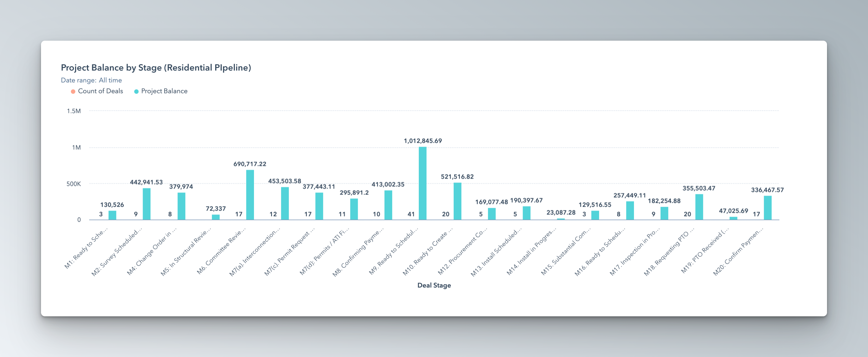Select the small bar labeled 23,087.28
This screenshot has width=868, height=357.
[x=561, y=219]
